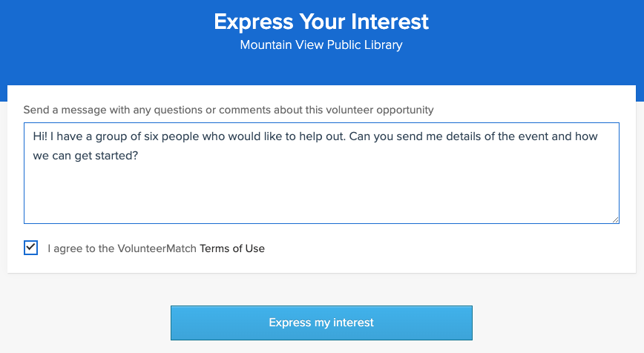
Task: Uncheck the VolunteerMatch Terms of Use agreement checkbox
Action: (30, 248)
